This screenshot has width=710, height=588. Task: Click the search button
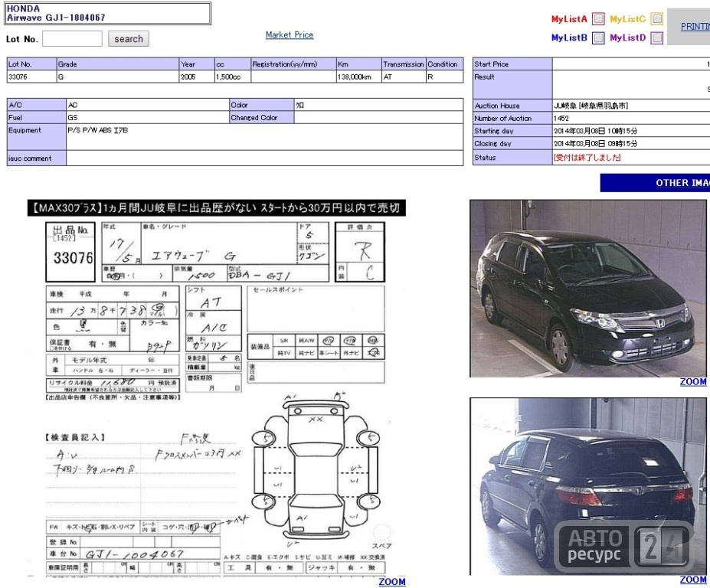click(x=128, y=38)
